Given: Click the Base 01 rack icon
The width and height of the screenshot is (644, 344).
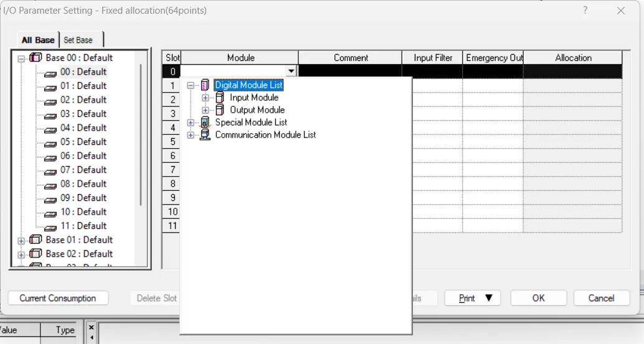Looking at the screenshot, I should pyautogui.click(x=36, y=240).
